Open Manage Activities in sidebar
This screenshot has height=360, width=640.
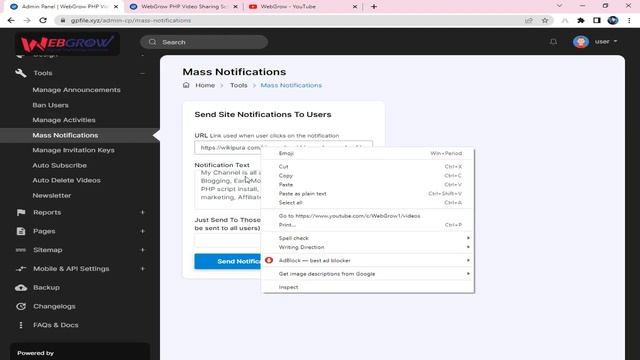[x=64, y=120]
